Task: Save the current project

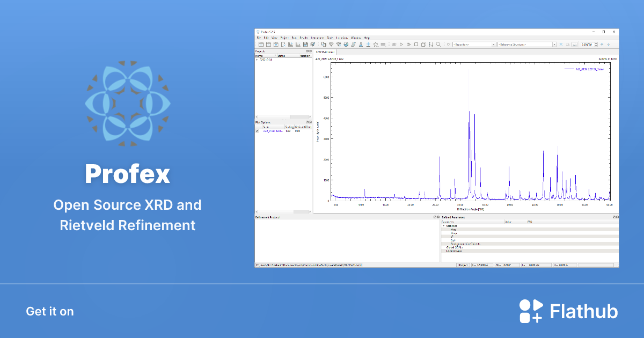Action: point(305,45)
